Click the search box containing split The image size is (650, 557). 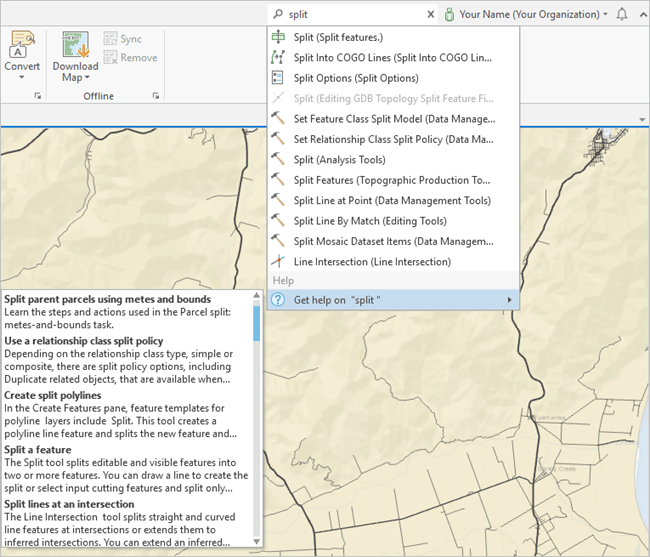[x=352, y=15]
